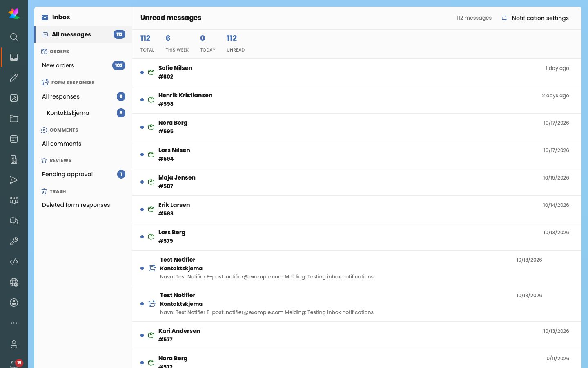The height and width of the screenshot is (368, 588).
Task: Open the calendar icon in sidebar
Action: [14, 139]
